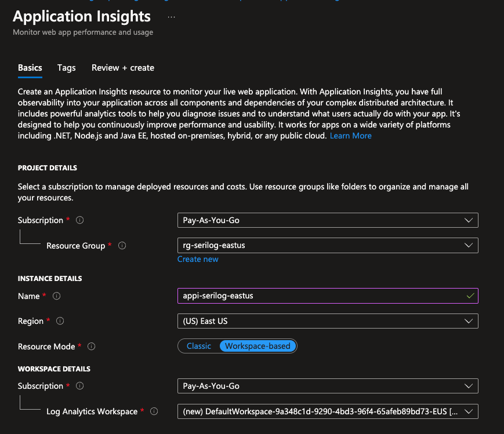
Task: Switch to the Tags tab
Action: pos(67,68)
